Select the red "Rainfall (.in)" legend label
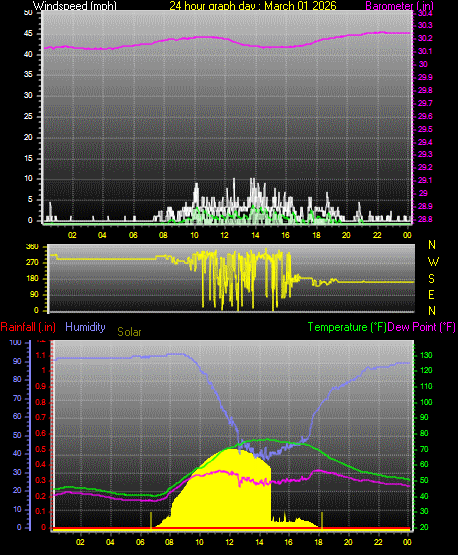 28,327
